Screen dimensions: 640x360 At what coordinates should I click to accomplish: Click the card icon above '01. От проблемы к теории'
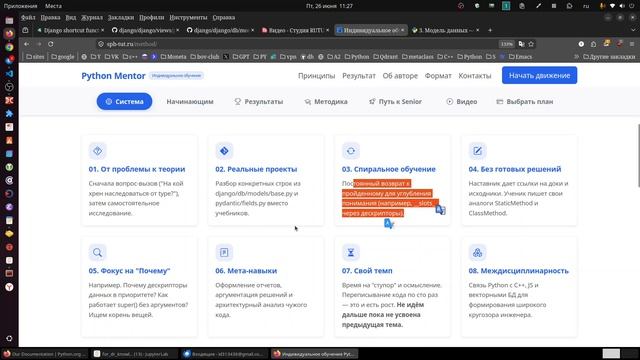98,151
